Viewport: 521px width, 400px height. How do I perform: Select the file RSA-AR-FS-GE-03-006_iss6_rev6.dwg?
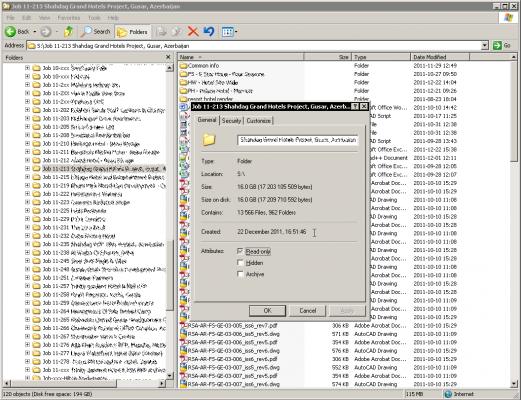pos(233,351)
